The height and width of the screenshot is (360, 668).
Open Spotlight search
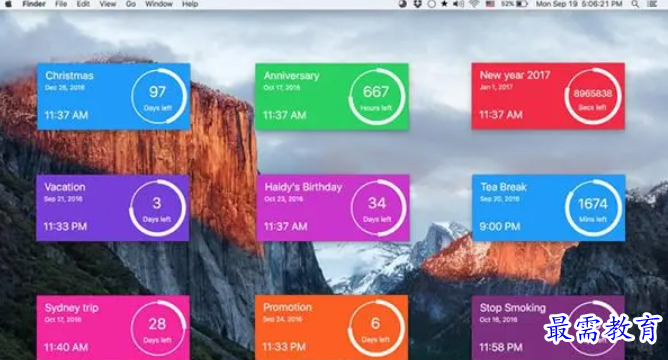tap(635, 4)
